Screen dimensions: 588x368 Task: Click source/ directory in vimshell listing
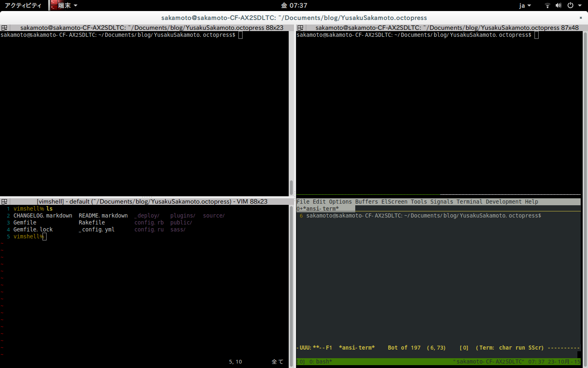tap(214, 215)
